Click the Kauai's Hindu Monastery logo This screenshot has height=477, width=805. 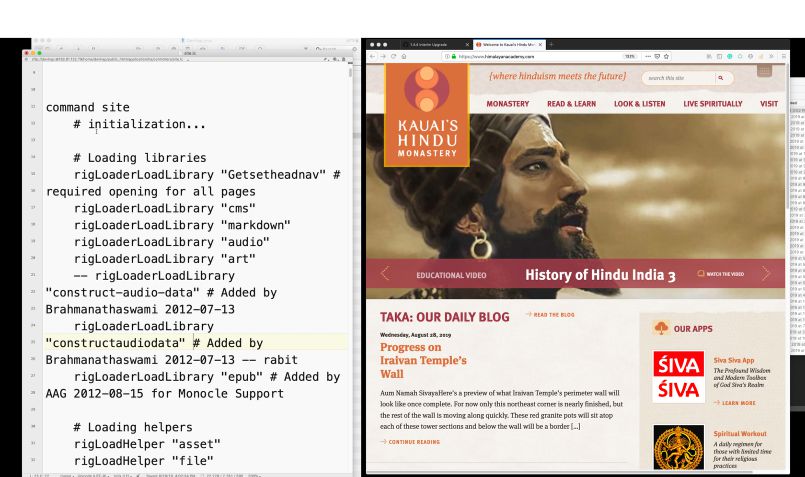click(x=427, y=115)
